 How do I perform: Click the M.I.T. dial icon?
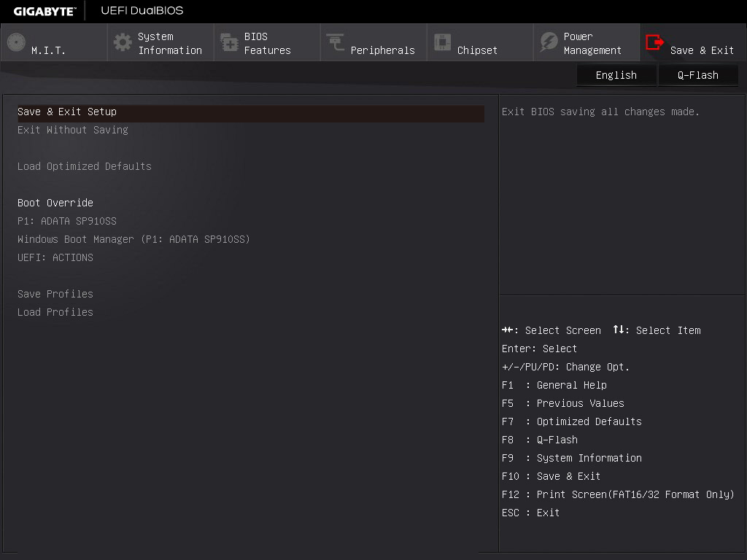[16, 43]
